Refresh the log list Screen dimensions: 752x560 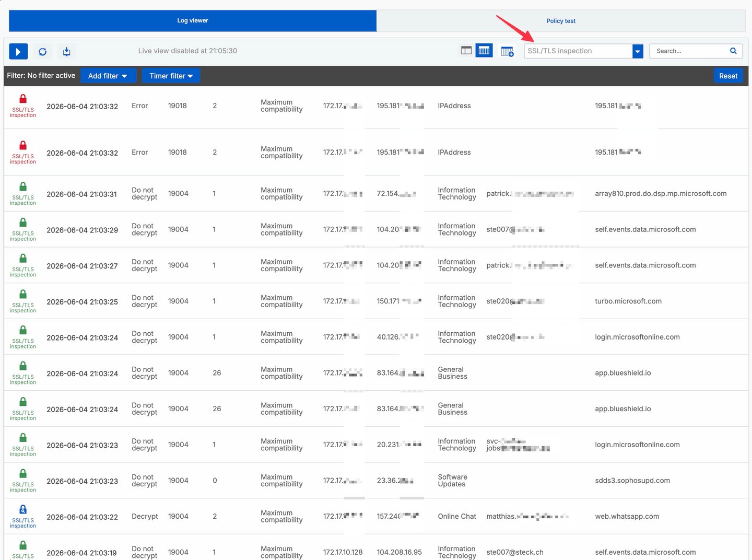click(42, 51)
